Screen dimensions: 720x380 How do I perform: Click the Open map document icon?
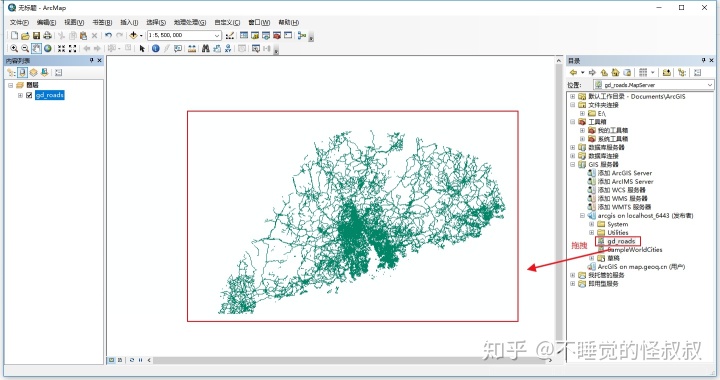25,35
